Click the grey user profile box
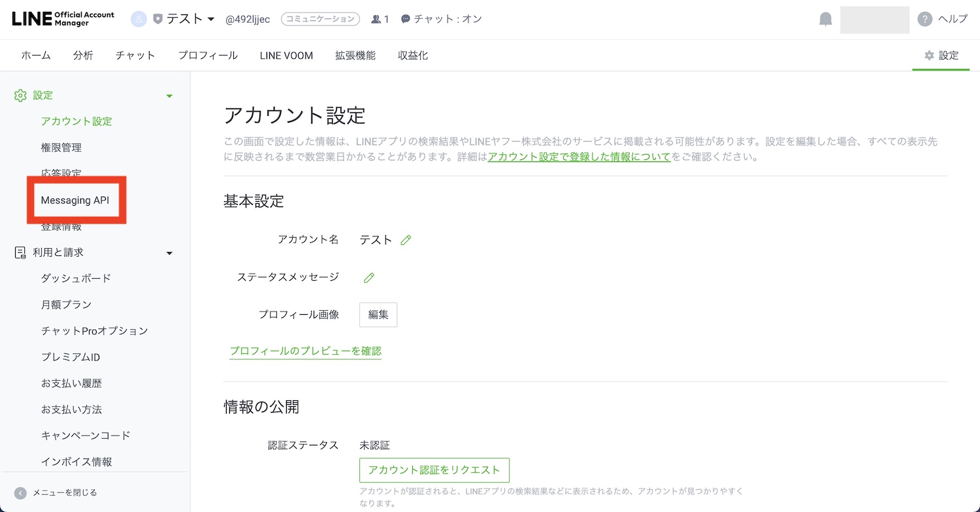The image size is (980, 512). coord(875,20)
